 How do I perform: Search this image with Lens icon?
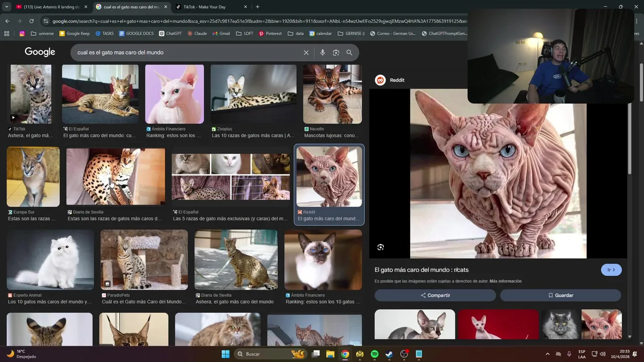pyautogui.click(x=380, y=247)
